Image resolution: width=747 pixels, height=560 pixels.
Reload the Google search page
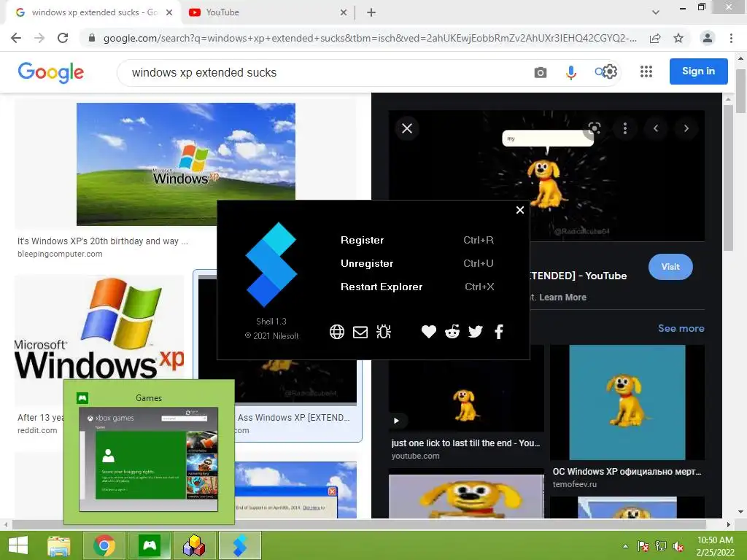(x=63, y=38)
